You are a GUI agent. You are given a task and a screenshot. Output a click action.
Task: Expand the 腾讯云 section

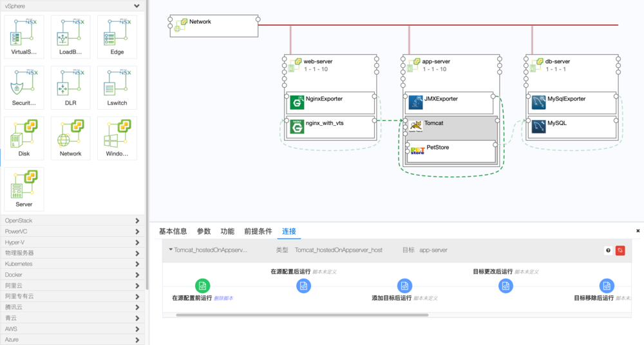[137, 307]
